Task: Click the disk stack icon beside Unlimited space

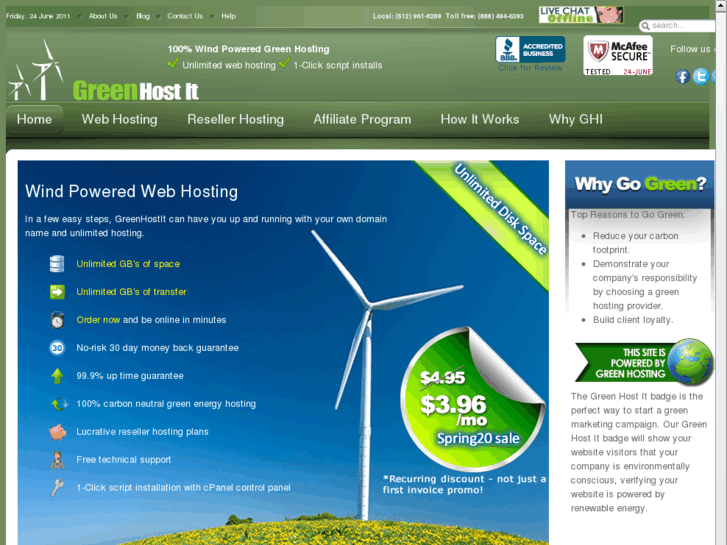Action: pyautogui.click(x=57, y=264)
